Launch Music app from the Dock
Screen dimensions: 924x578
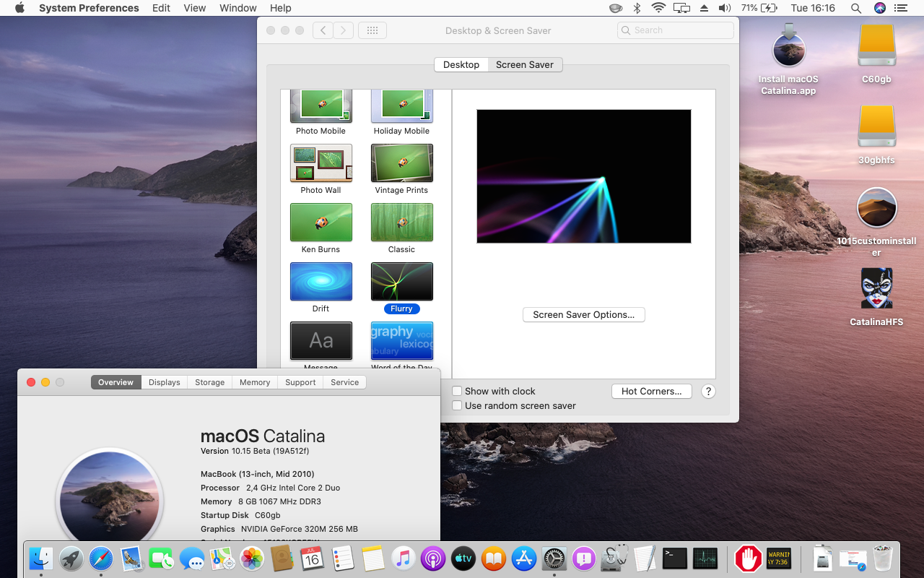click(403, 558)
